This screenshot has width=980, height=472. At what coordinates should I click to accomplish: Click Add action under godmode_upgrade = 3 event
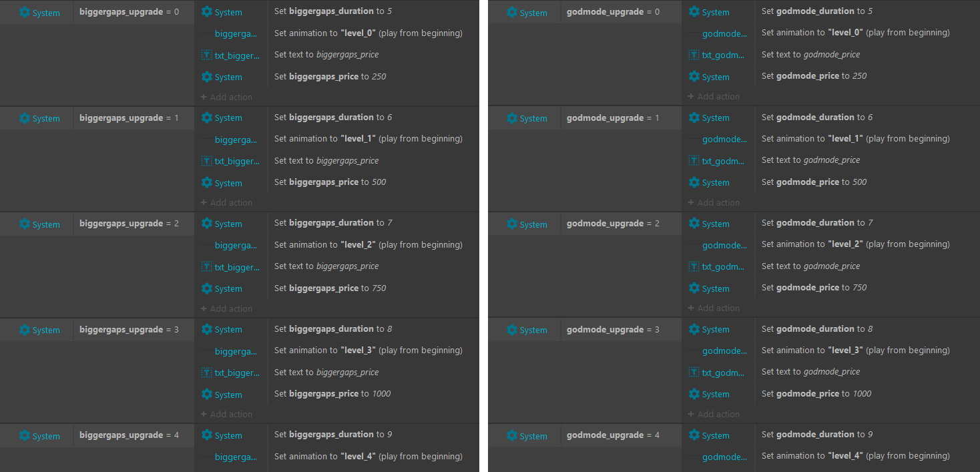click(x=714, y=415)
